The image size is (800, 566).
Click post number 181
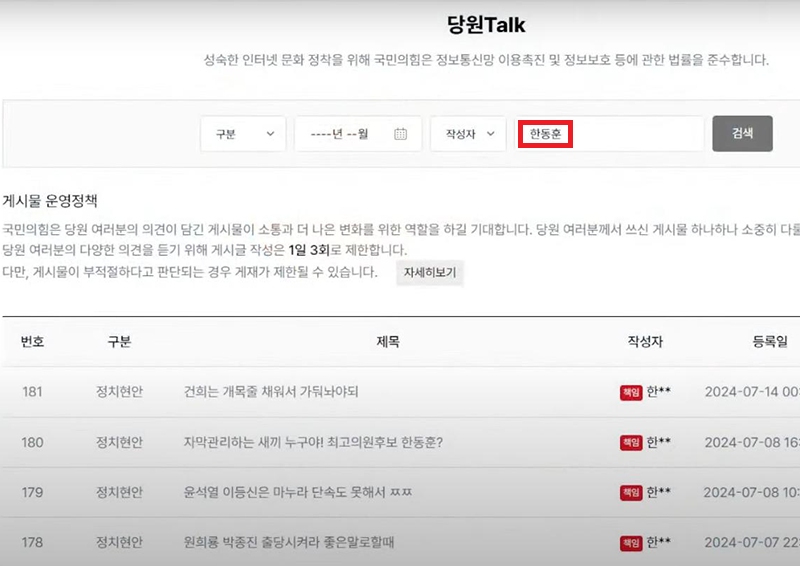32,392
